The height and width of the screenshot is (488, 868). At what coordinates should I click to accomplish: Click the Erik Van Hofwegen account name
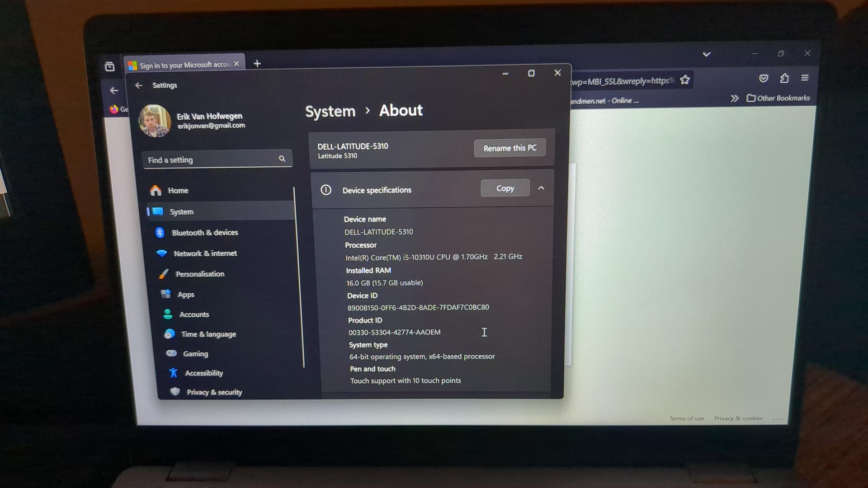(x=209, y=116)
